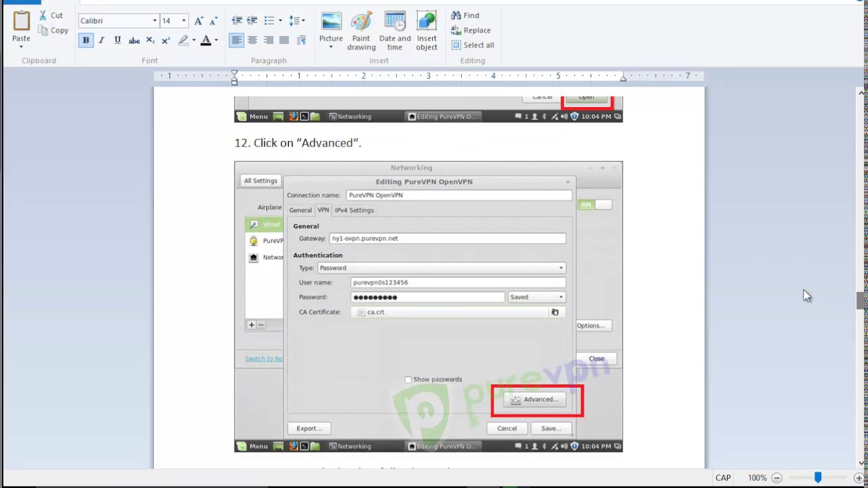Justify the paragraph text
The image size is (868, 488).
(x=285, y=41)
